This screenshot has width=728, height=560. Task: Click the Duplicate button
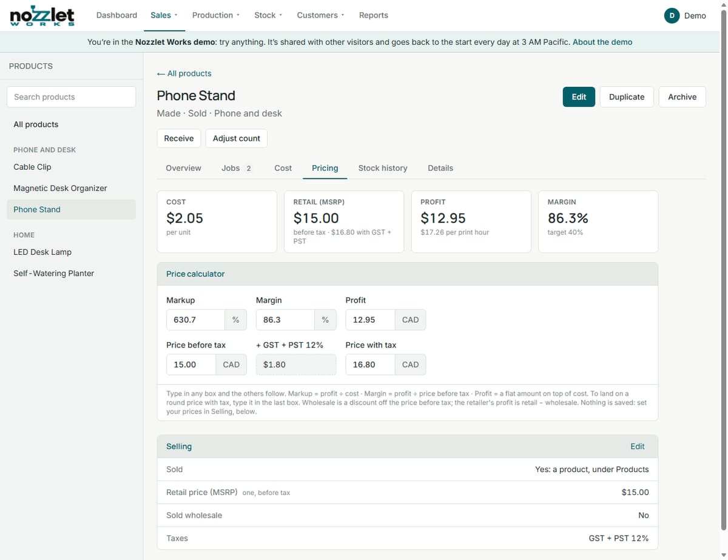click(x=627, y=96)
